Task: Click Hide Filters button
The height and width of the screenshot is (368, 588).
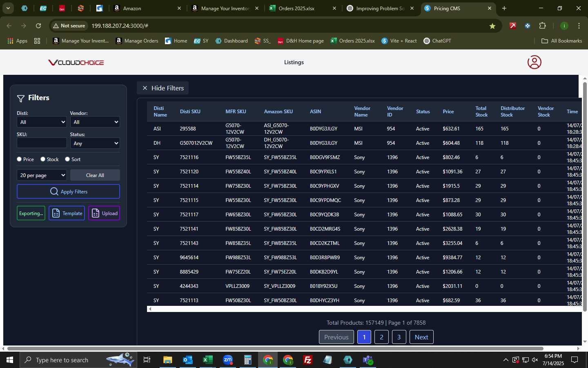Action: click(x=163, y=88)
